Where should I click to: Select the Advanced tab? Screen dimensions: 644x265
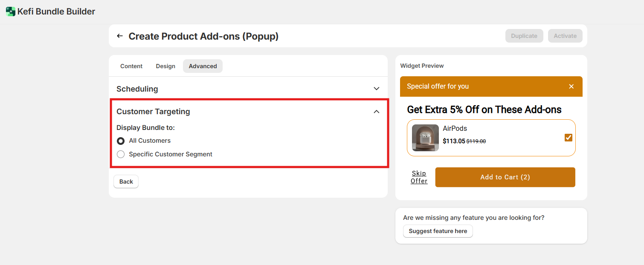(x=203, y=66)
